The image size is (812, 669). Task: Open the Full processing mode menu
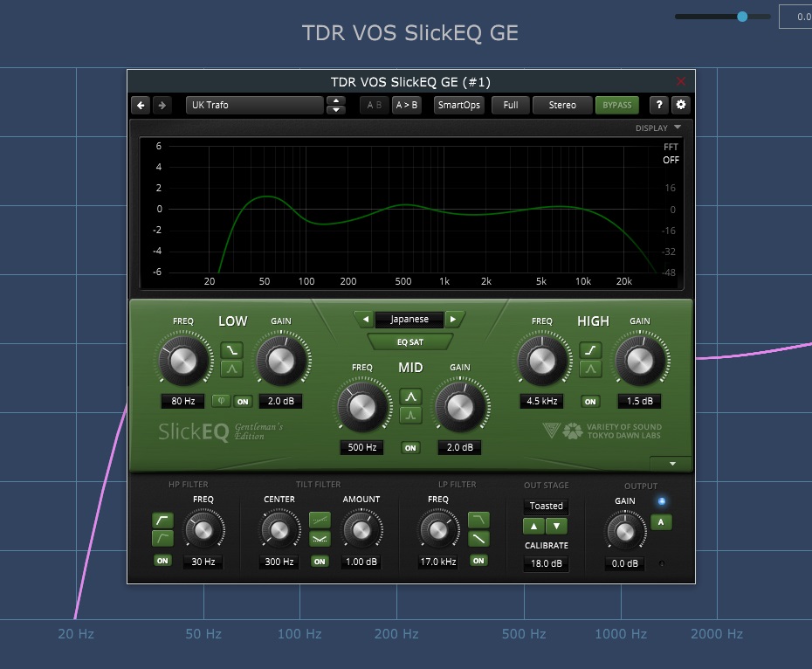[511, 105]
